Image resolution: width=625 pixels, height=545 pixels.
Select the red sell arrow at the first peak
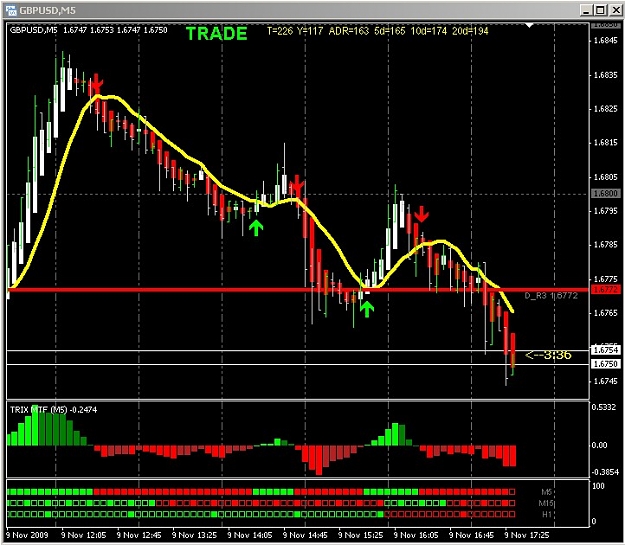96,84
